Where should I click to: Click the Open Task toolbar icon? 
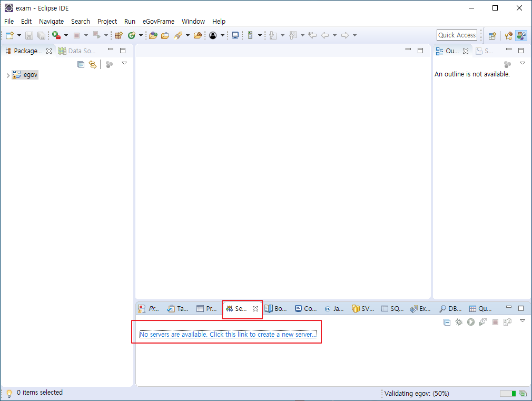point(165,35)
